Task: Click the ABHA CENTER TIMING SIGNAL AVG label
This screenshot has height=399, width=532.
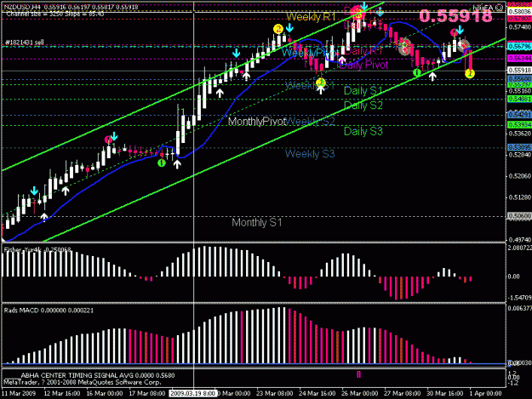Action: 98,375
